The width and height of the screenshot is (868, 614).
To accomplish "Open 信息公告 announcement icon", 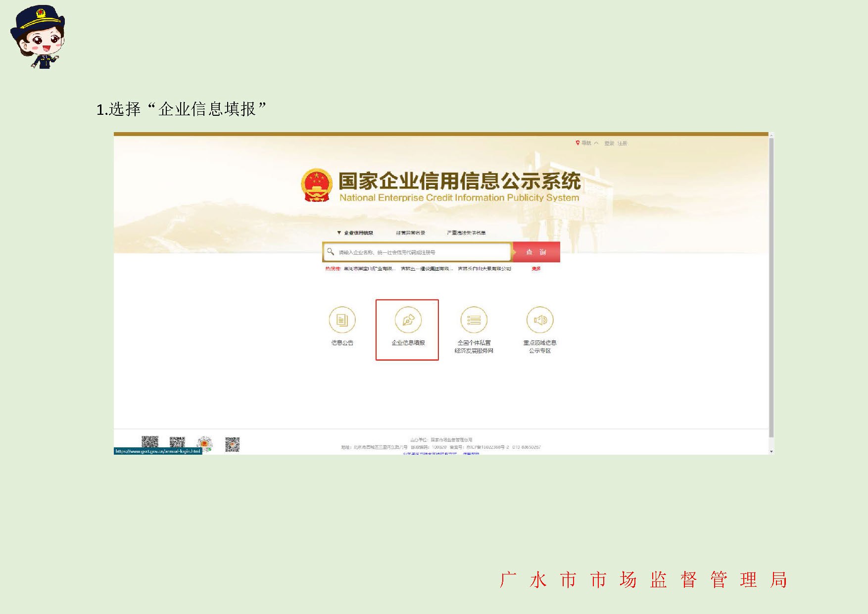I will [342, 320].
